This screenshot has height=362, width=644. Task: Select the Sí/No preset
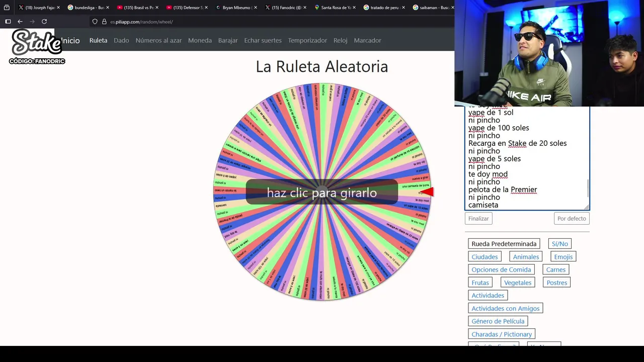click(x=559, y=244)
